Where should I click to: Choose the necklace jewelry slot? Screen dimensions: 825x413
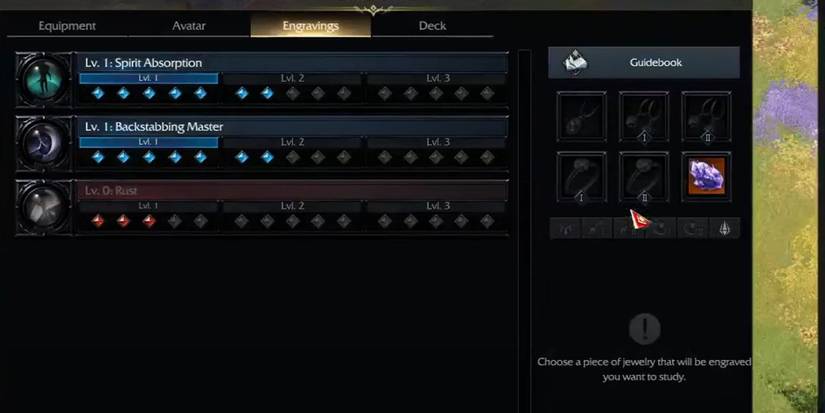tap(581, 116)
